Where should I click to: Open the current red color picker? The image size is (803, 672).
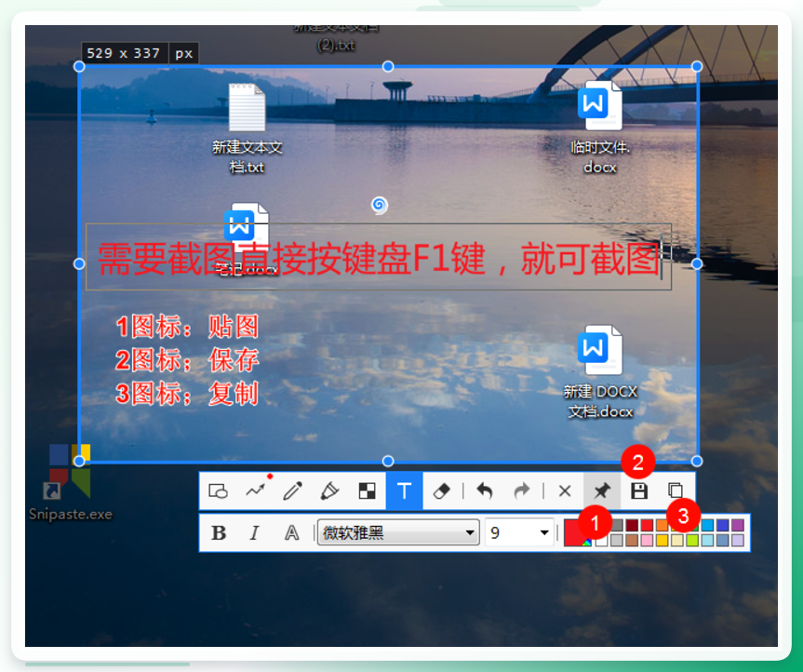pos(578,532)
